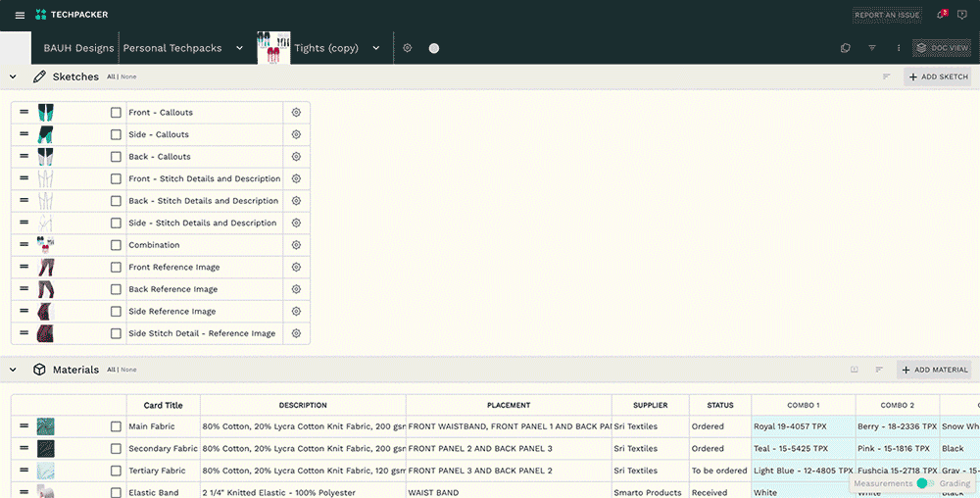Open techpack settings gear beside Tights (copy)

(408, 47)
